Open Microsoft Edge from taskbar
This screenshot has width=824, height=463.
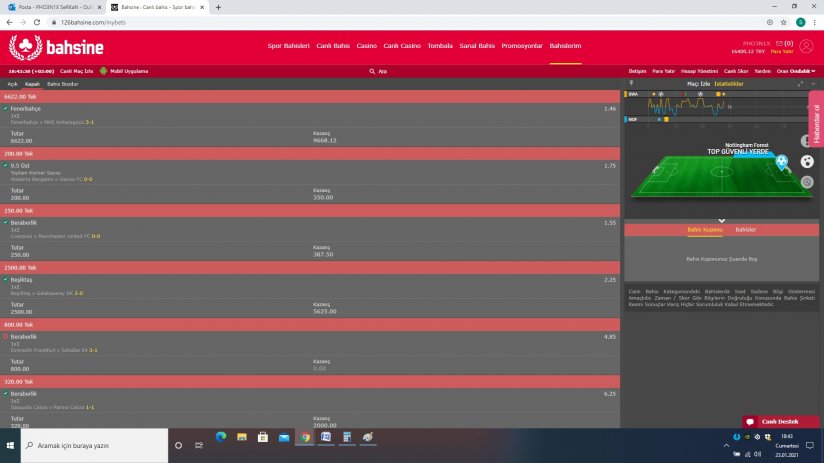pyautogui.click(x=221, y=437)
